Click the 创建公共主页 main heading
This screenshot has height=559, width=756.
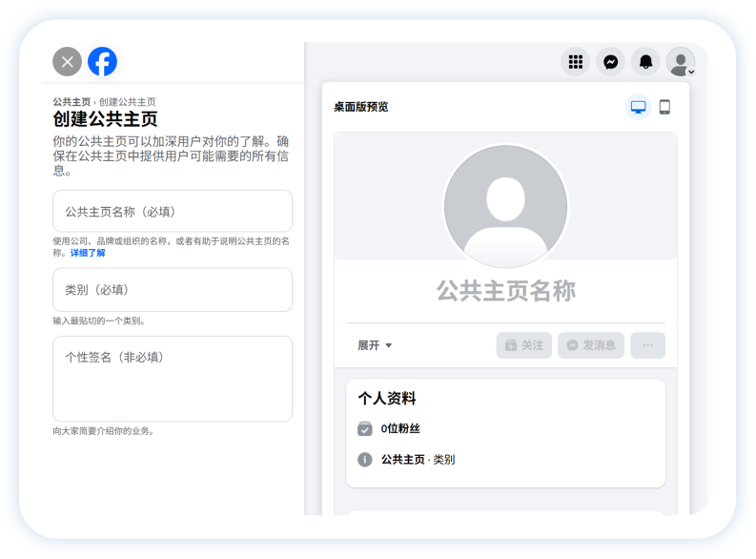tap(105, 118)
